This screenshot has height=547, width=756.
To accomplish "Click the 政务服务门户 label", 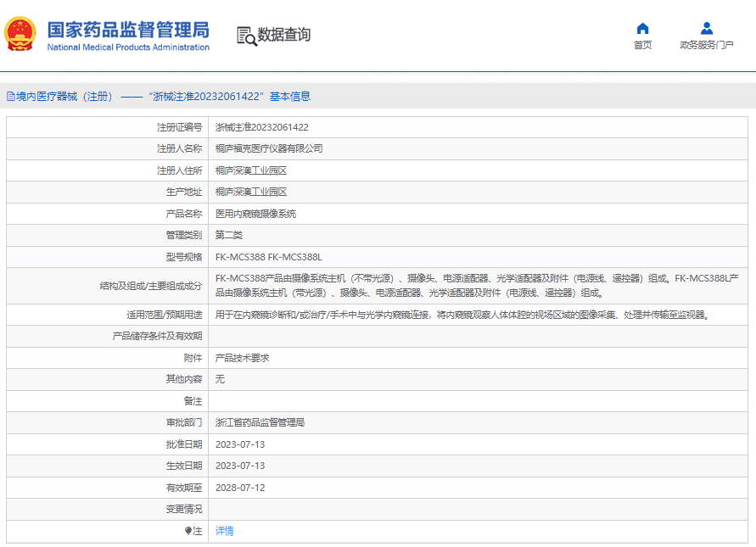I will tap(706, 45).
